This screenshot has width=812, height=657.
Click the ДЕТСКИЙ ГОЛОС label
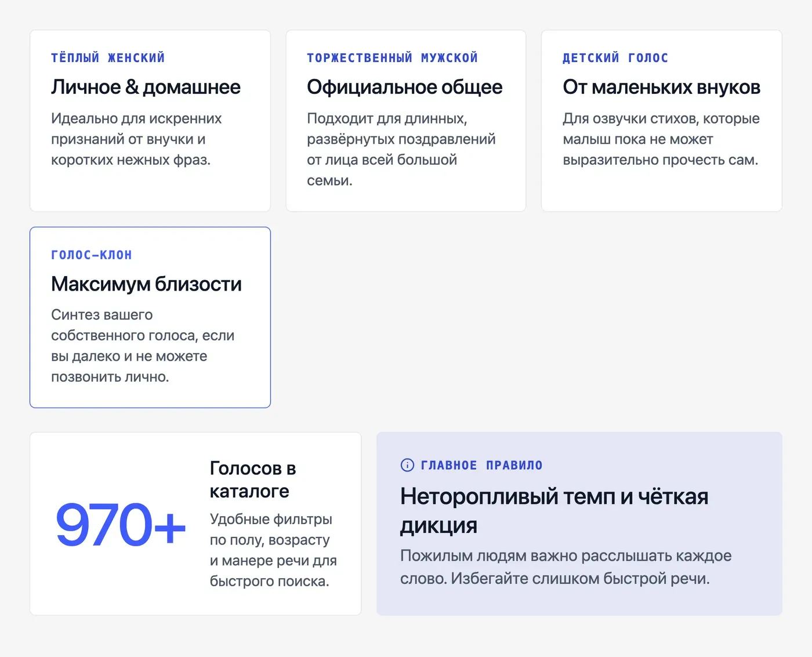point(615,58)
